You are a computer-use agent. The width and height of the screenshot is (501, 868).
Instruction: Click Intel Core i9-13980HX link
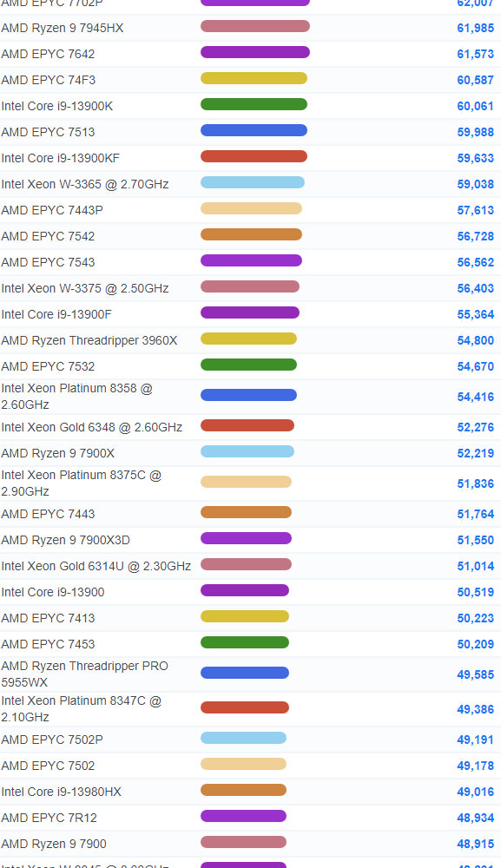[x=61, y=792]
